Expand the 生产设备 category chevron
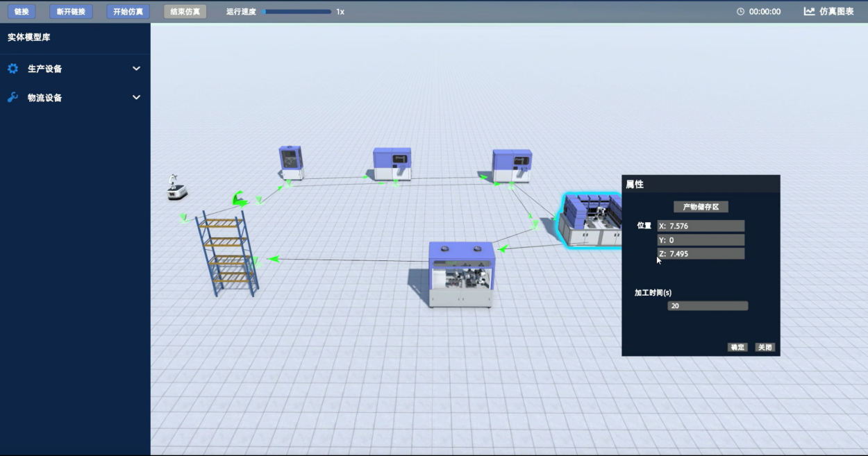This screenshot has height=456, width=868. pos(136,69)
